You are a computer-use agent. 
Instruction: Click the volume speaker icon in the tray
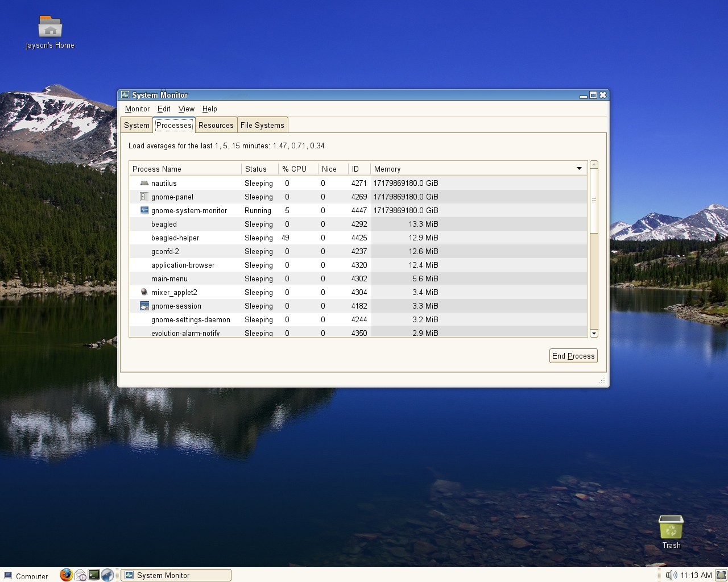(671, 575)
